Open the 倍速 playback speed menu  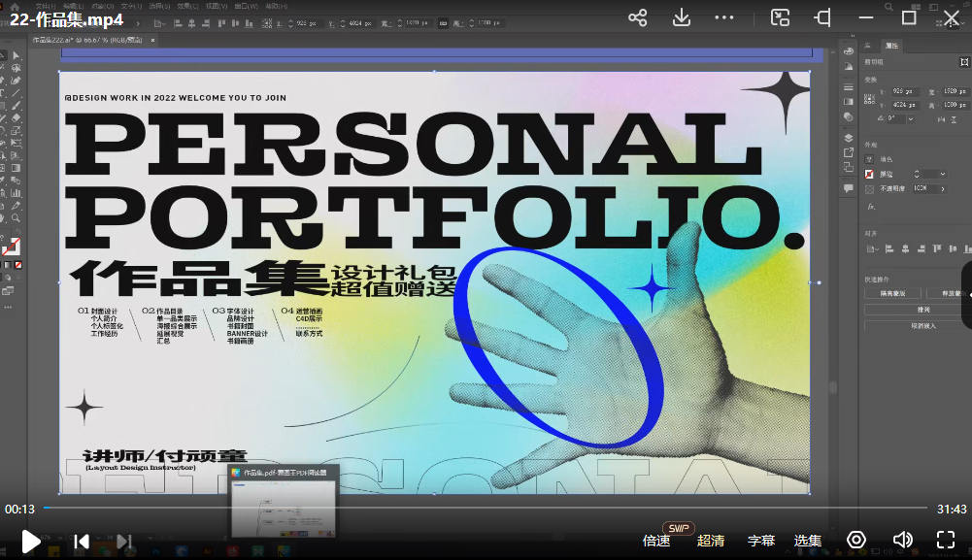pos(656,541)
